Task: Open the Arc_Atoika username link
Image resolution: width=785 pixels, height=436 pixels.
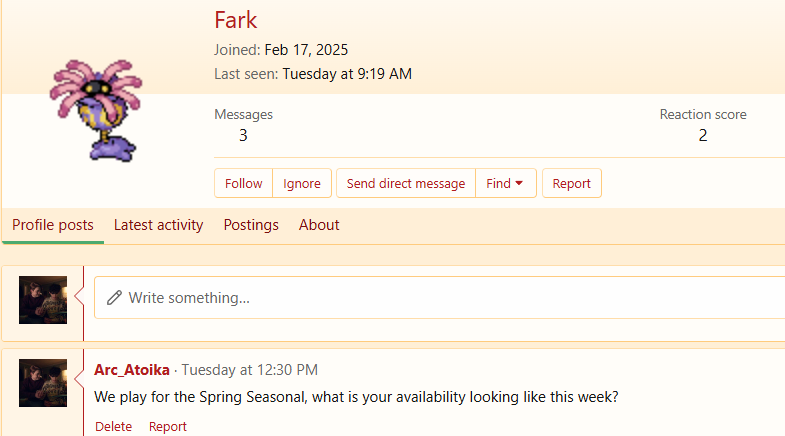Action: [132, 370]
